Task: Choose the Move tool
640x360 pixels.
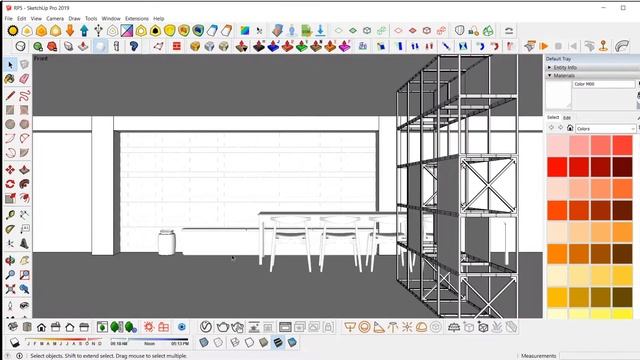Action: click(x=10, y=170)
